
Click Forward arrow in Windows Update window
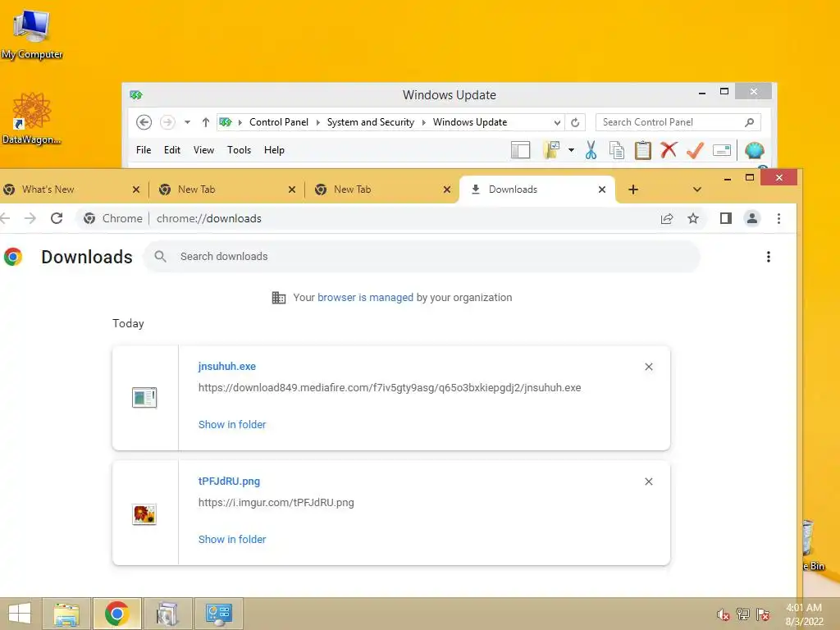click(167, 122)
